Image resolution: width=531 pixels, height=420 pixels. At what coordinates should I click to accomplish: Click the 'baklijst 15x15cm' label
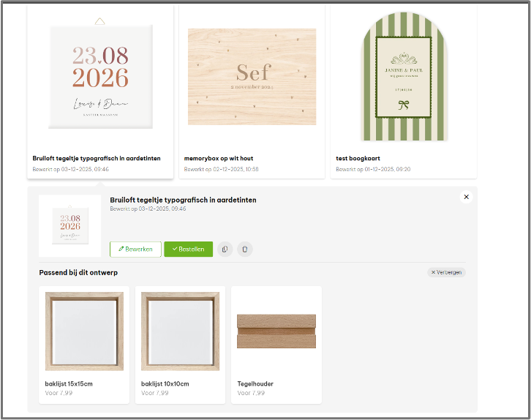pos(69,383)
